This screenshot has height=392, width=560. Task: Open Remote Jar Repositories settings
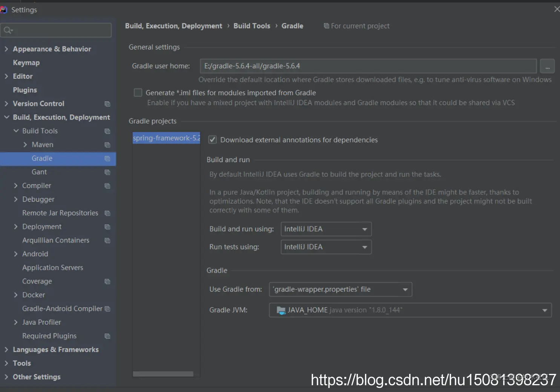[60, 213]
